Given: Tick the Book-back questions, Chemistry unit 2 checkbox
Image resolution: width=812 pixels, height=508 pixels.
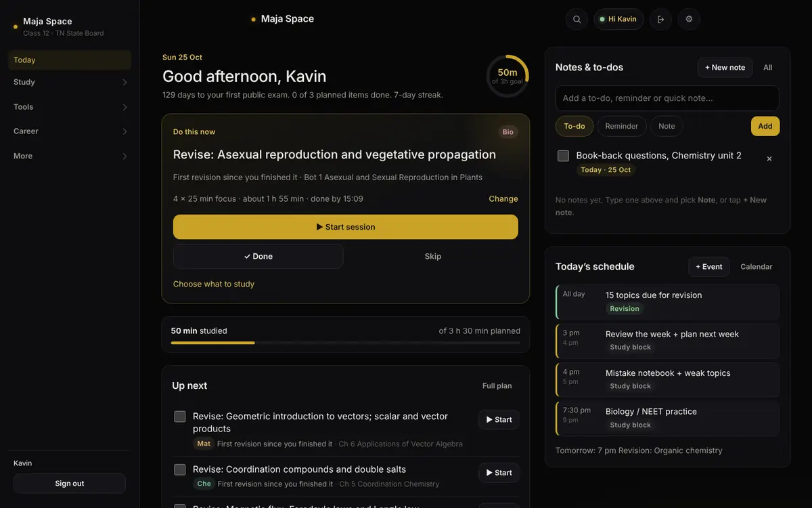Looking at the screenshot, I should (x=563, y=156).
